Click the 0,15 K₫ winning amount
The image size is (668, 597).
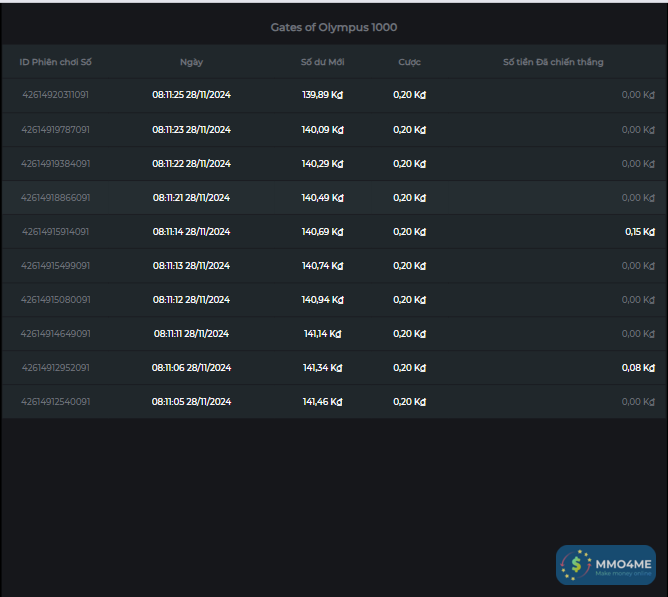click(639, 231)
